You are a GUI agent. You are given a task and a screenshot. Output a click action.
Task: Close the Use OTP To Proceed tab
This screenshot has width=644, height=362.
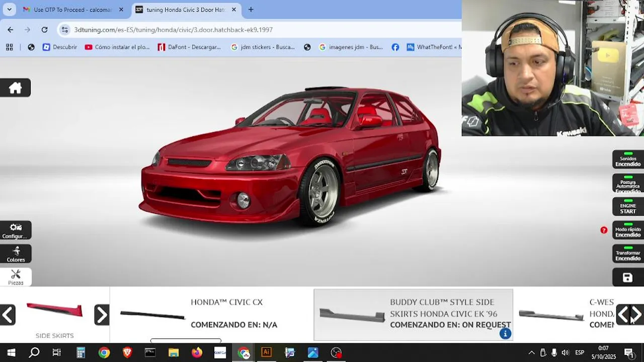pyautogui.click(x=121, y=10)
